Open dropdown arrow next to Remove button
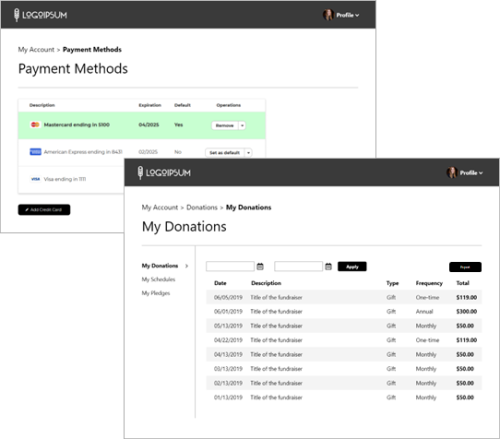500x439 pixels. tap(242, 125)
